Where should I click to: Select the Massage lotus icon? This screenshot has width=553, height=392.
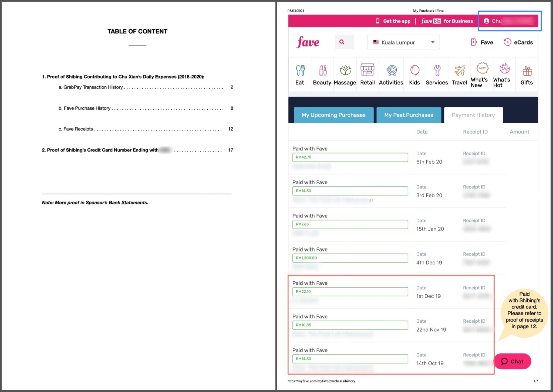[345, 71]
